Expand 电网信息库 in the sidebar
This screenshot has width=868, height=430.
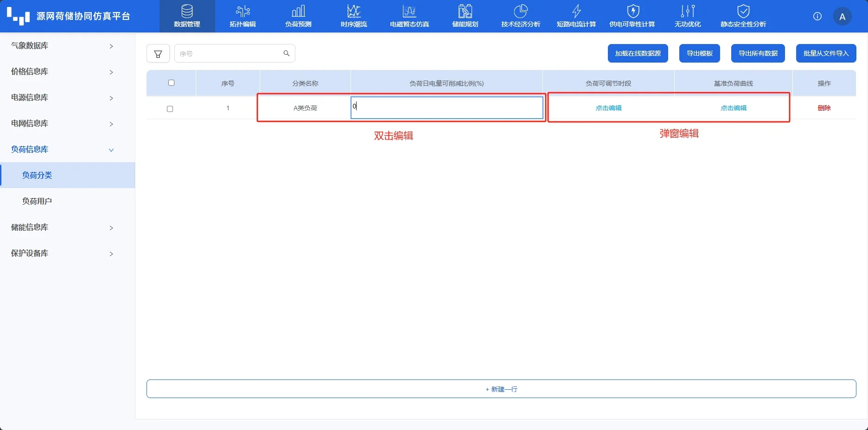pyautogui.click(x=67, y=123)
